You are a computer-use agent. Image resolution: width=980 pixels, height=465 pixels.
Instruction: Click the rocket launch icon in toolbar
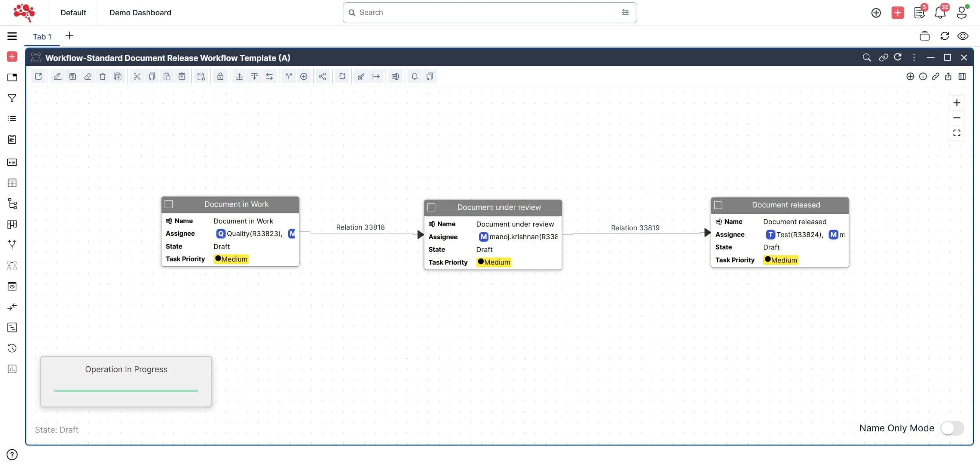point(361,77)
